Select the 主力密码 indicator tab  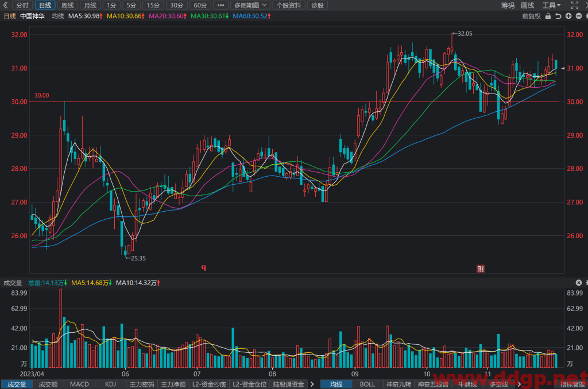(142, 384)
